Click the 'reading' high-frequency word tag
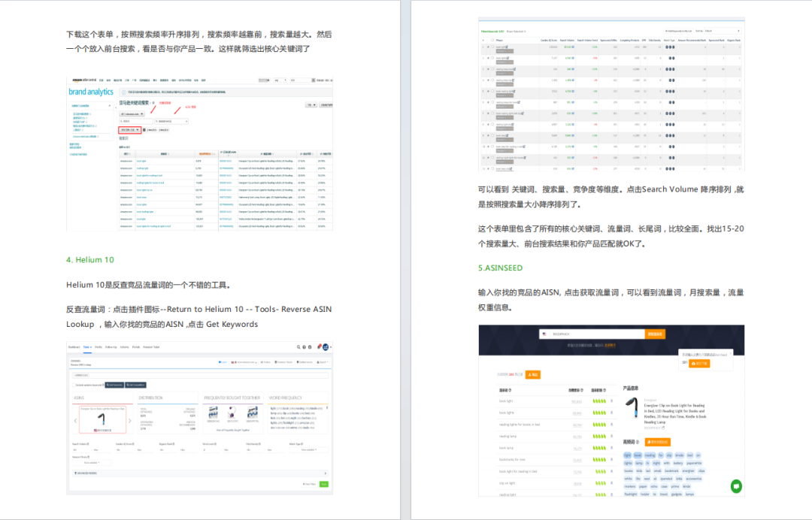 pyautogui.click(x=650, y=455)
